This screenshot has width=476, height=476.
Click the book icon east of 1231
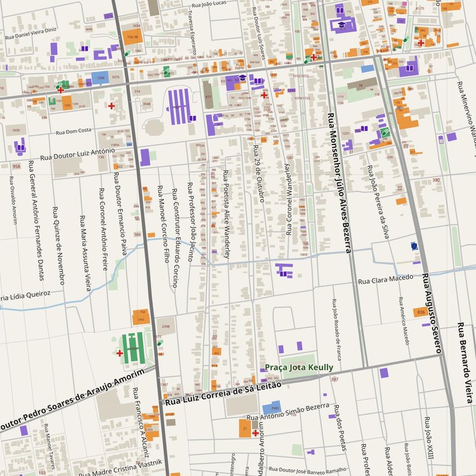364,129
